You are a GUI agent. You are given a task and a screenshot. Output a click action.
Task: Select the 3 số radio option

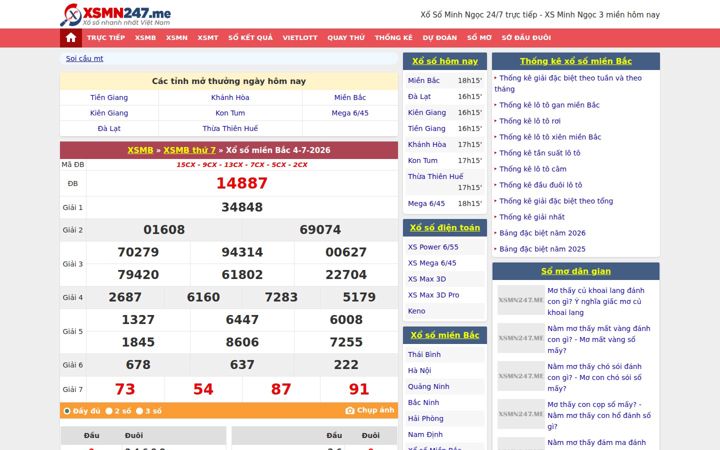(x=140, y=411)
